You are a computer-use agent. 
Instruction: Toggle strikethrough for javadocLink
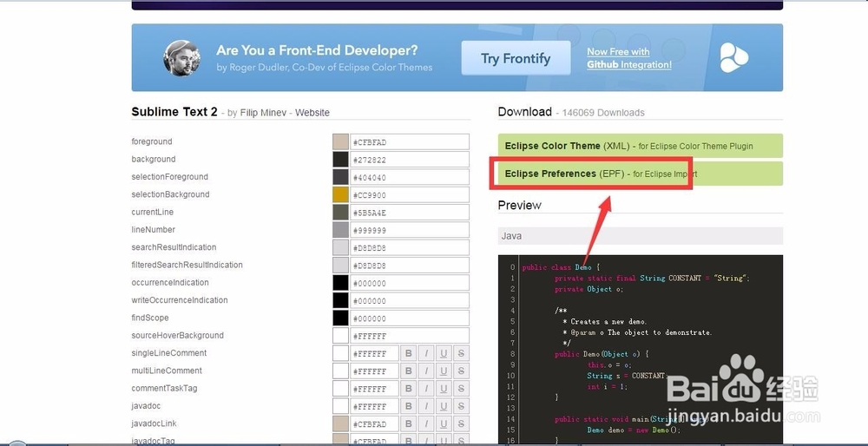[x=461, y=423]
